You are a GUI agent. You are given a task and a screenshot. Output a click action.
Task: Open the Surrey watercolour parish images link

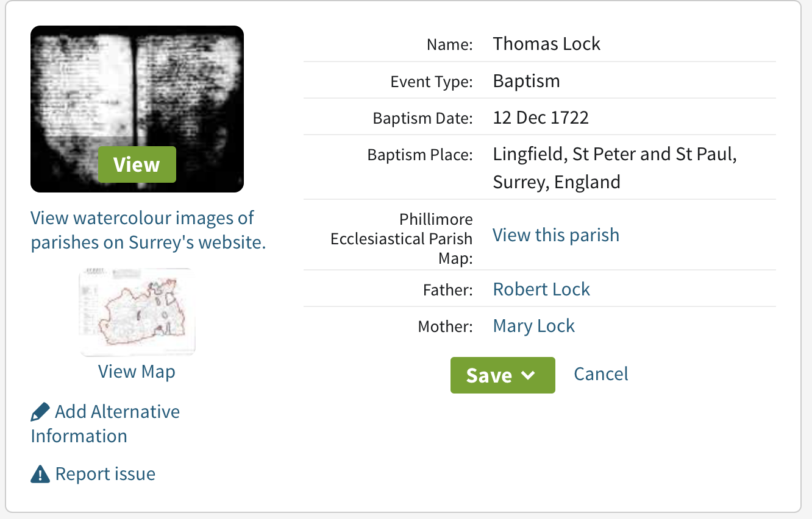point(148,230)
